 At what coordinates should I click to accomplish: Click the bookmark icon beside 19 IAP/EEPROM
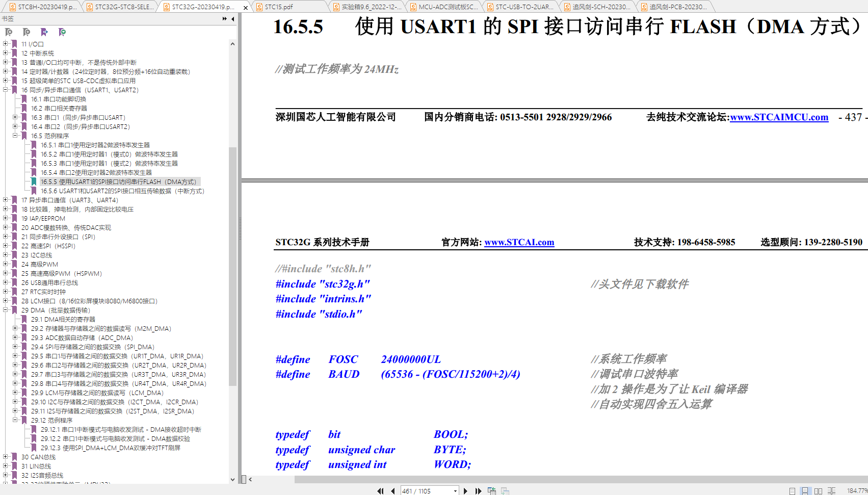point(14,219)
